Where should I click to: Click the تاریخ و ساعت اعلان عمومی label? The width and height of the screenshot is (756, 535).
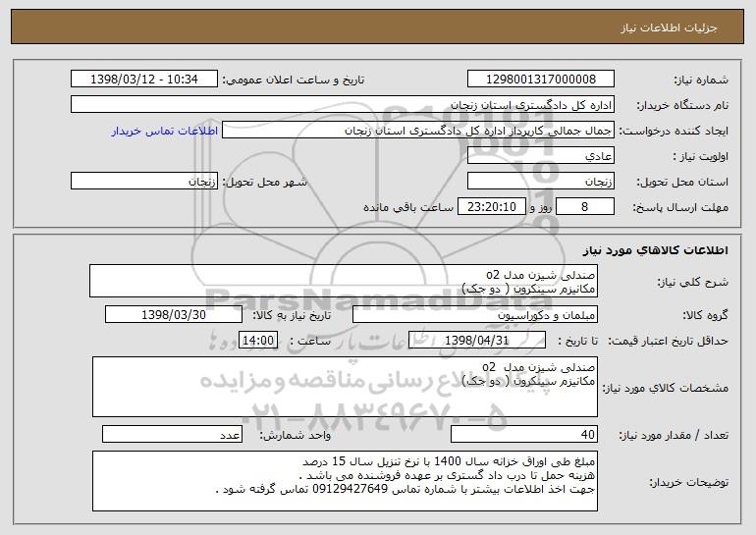(294, 80)
